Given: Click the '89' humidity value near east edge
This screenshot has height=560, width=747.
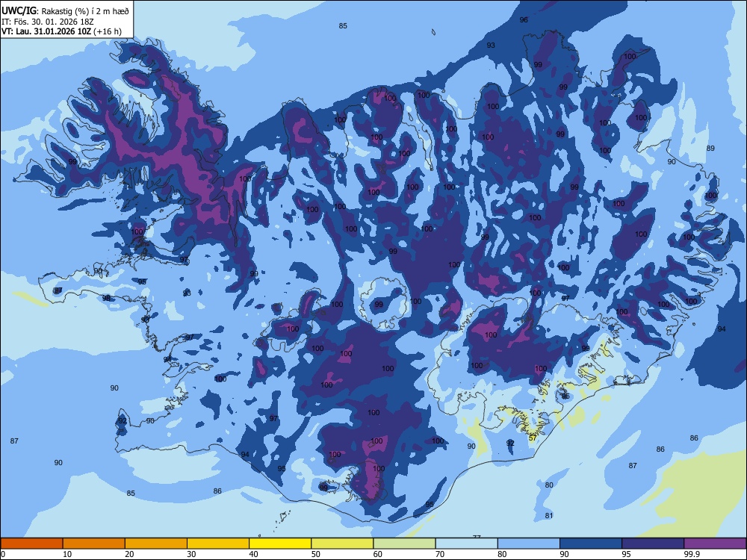Looking at the screenshot, I should pyautogui.click(x=710, y=148).
